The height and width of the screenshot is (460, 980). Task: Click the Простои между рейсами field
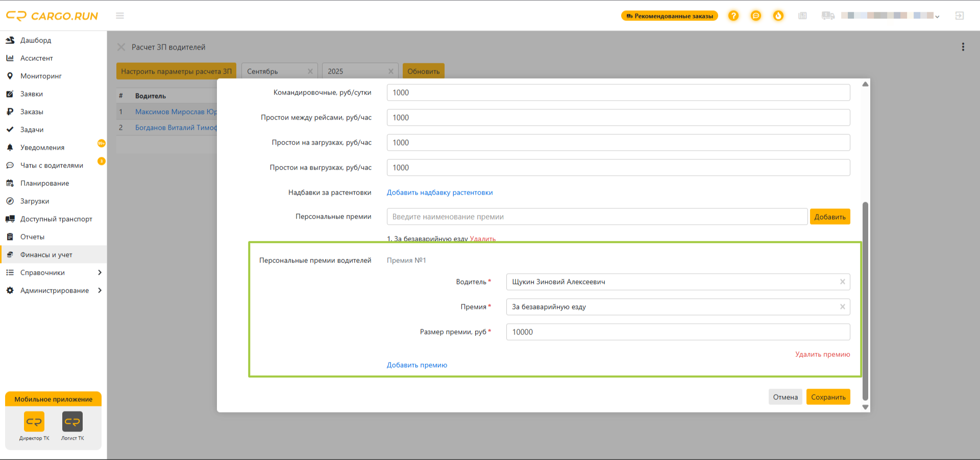pos(618,117)
